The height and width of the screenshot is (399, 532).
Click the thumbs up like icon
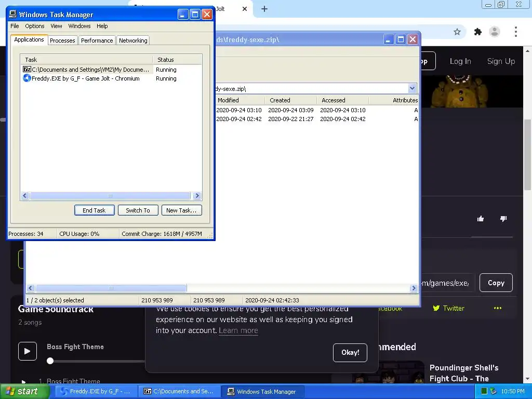pos(481,219)
